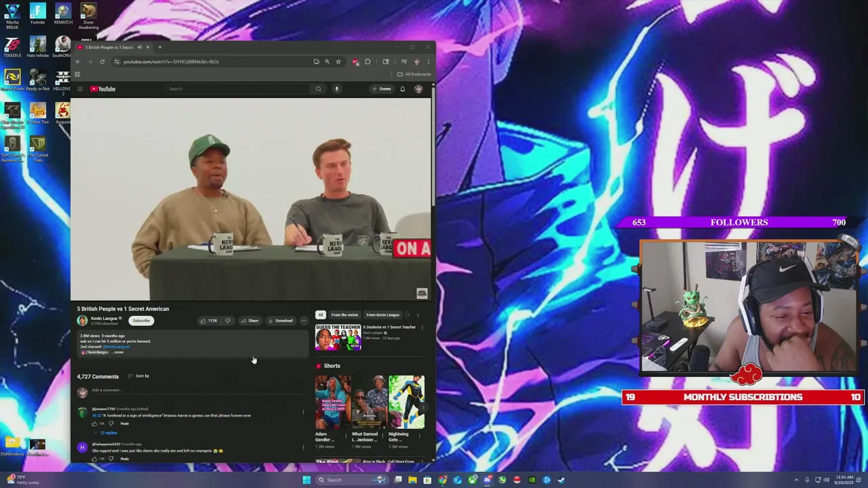Open the Create button menu
The width and height of the screenshot is (868, 488).
(x=382, y=89)
